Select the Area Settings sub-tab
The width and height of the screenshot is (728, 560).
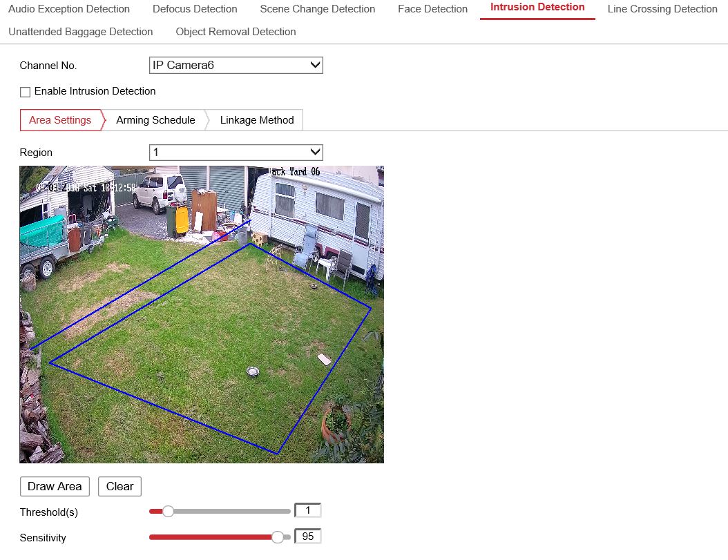[x=60, y=120]
